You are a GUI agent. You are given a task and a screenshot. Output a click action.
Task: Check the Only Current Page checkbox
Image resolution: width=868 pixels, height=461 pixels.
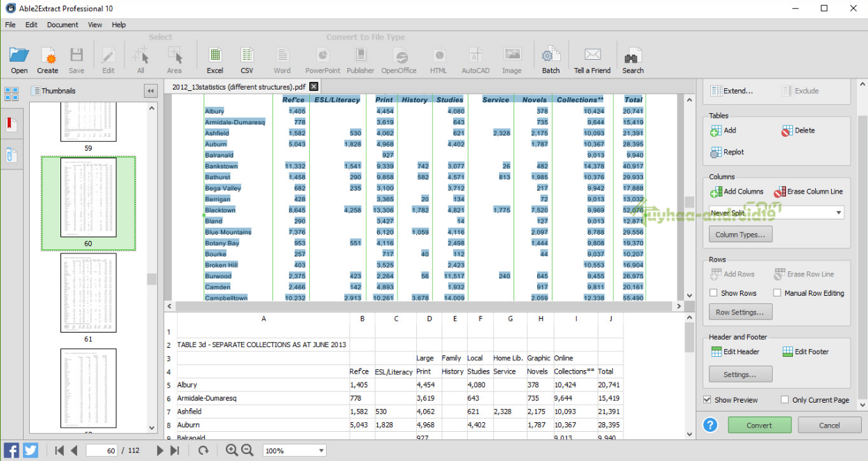(785, 400)
